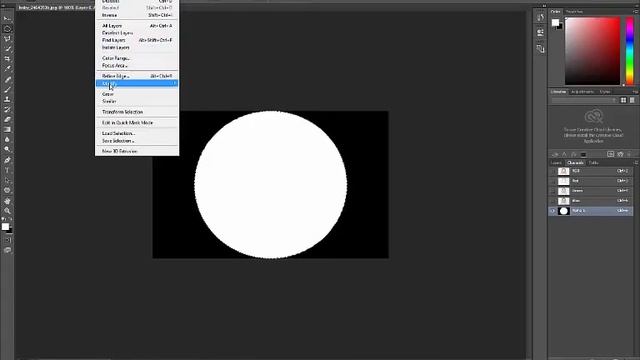Open the Modify submenu in Select menu
The height and width of the screenshot is (360, 640).
click(137, 83)
